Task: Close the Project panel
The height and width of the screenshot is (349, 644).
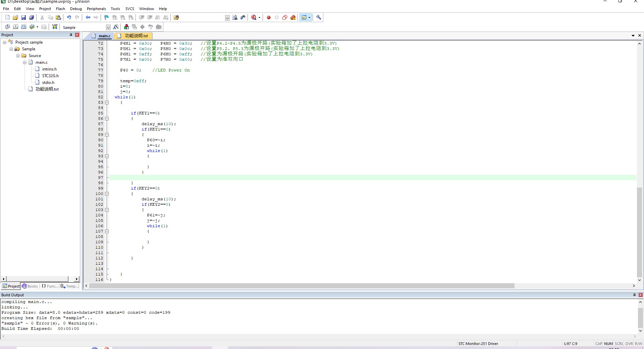Action: (77, 35)
